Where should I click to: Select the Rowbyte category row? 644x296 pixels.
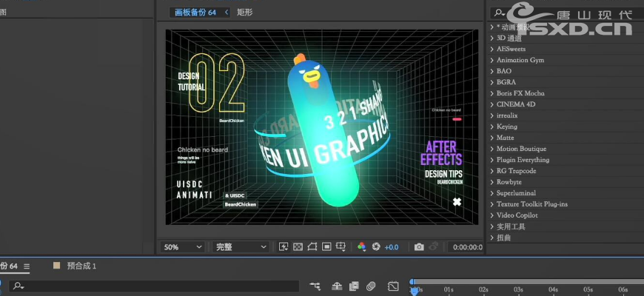565,182
